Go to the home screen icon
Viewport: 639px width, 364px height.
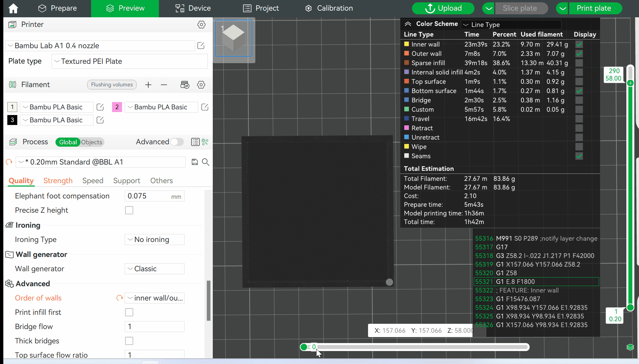click(x=13, y=8)
